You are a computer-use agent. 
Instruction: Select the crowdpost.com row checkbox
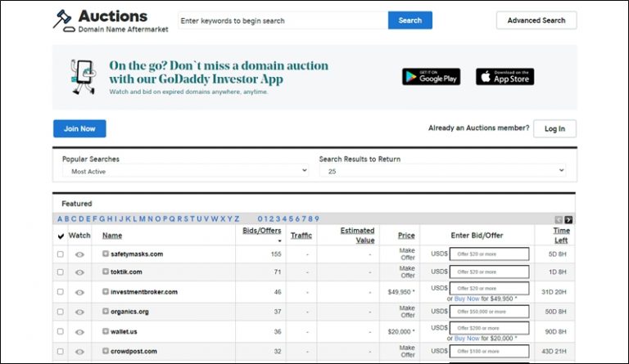[x=60, y=351]
